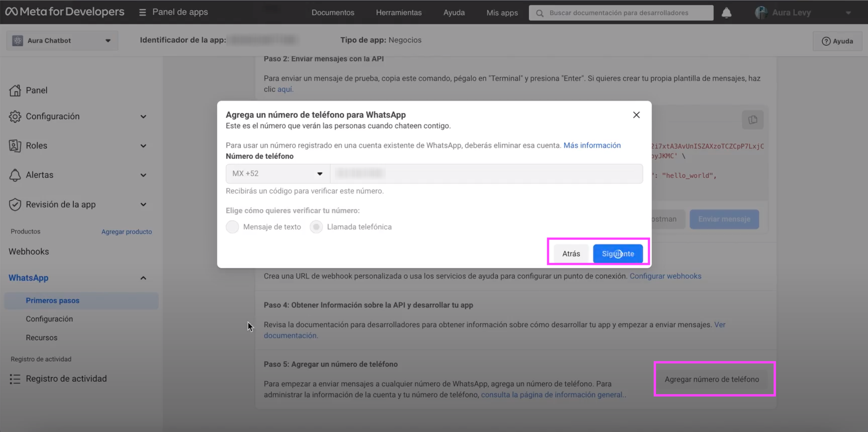Click the Siguiente button

618,254
